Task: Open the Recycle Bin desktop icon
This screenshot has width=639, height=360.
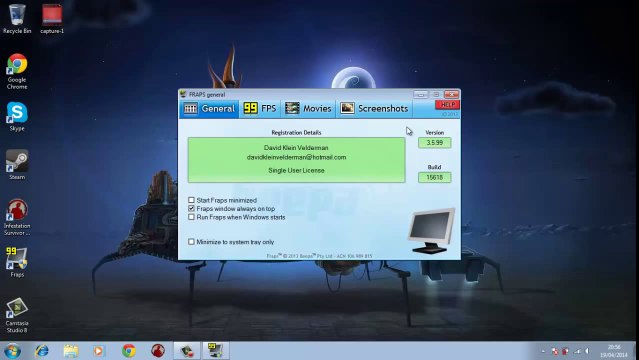Action: 17,18
